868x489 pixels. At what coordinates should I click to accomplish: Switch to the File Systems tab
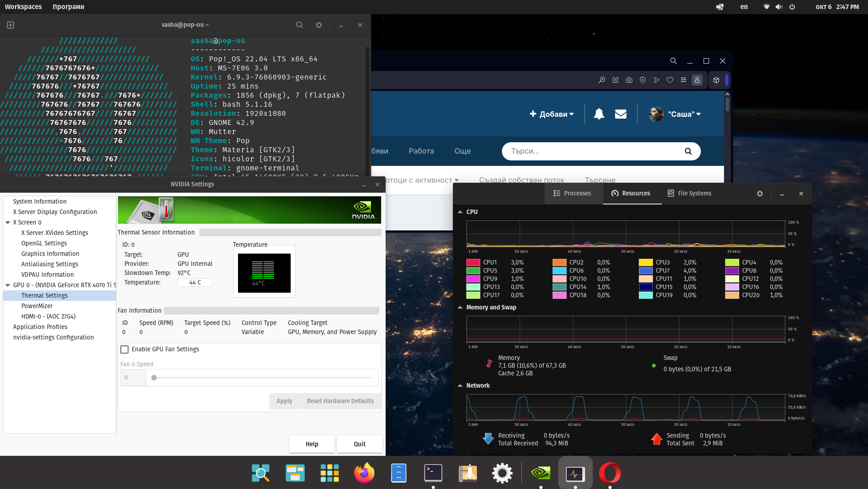click(x=689, y=194)
